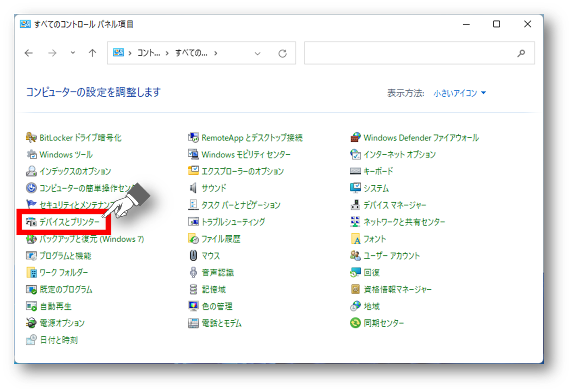Open the recent locations dropdown arrow
Image resolution: width=572 pixels, height=392 pixels.
tap(73, 53)
